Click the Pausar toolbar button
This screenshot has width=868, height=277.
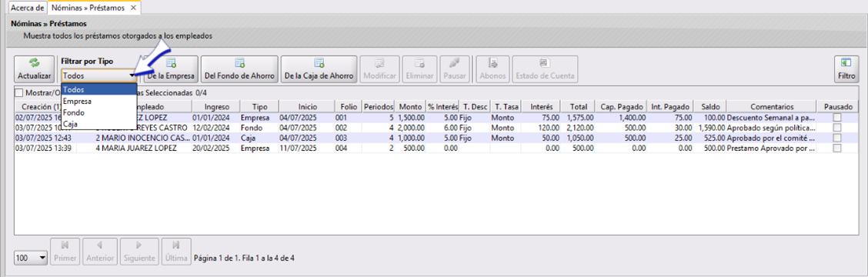(x=455, y=69)
